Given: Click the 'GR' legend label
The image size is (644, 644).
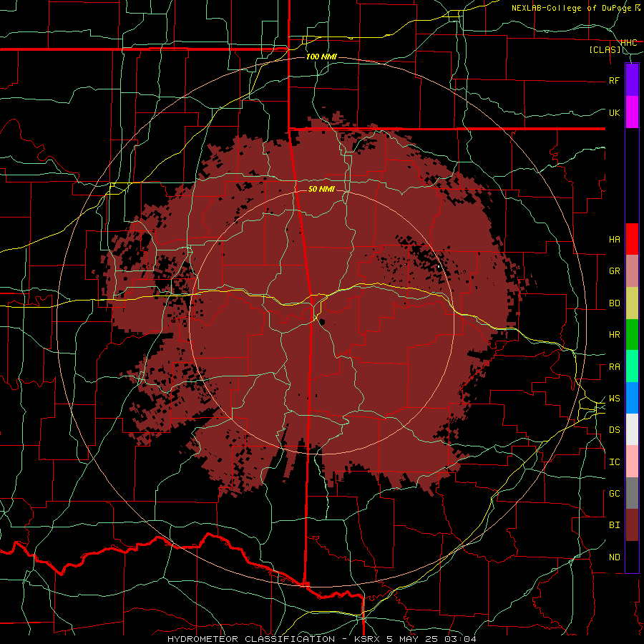Looking at the screenshot, I should pyautogui.click(x=614, y=271).
